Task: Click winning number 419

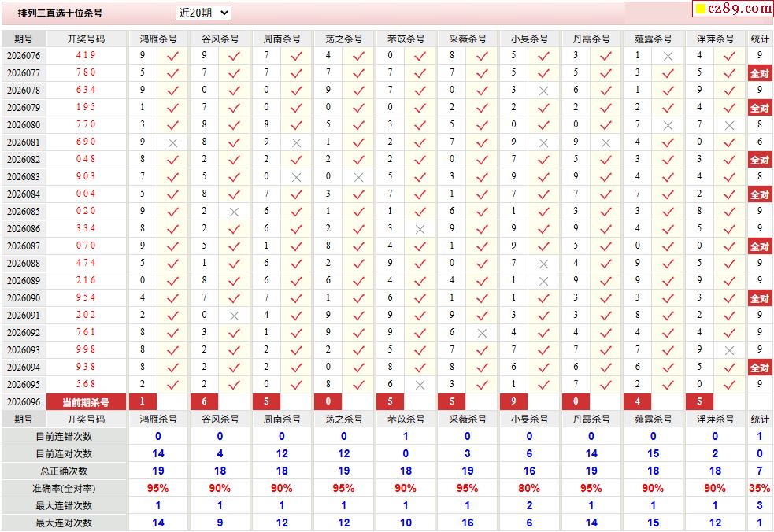Action: pos(86,55)
